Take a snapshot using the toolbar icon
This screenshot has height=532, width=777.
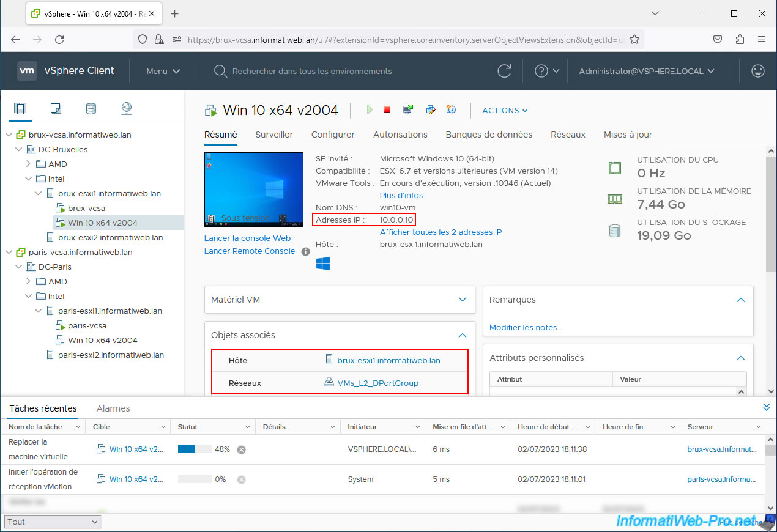pos(452,109)
